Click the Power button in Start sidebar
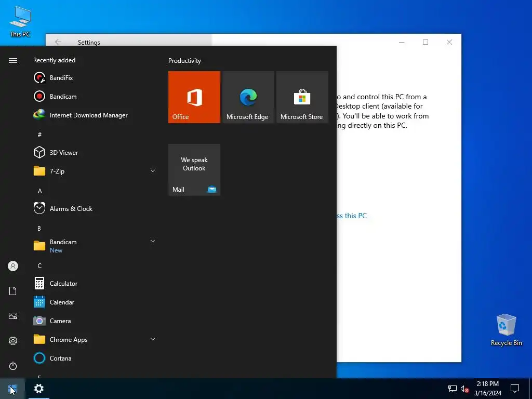This screenshot has height=399, width=532. (13, 366)
